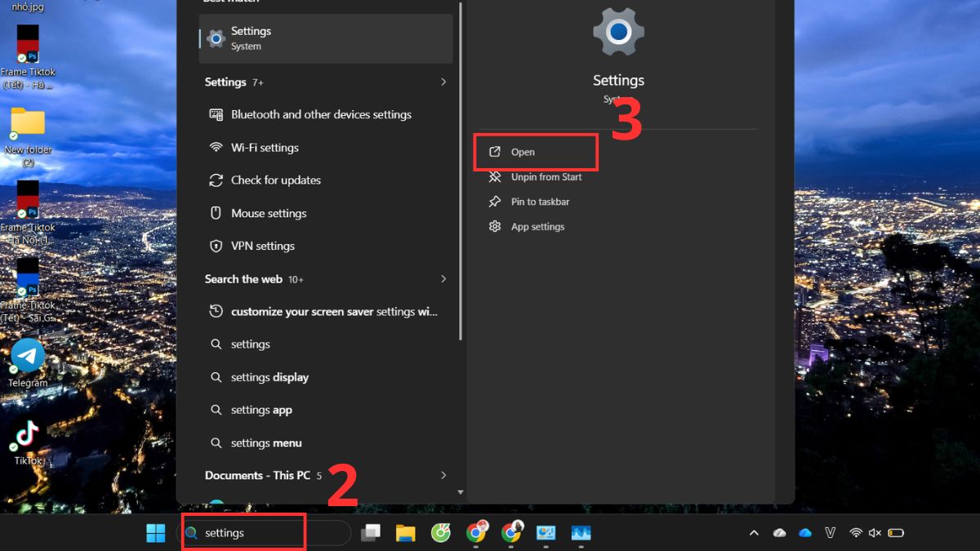Select Frame Tiktok (Tết) - Hà desktop file
Viewport: 980px width, 551px height.
(x=28, y=56)
